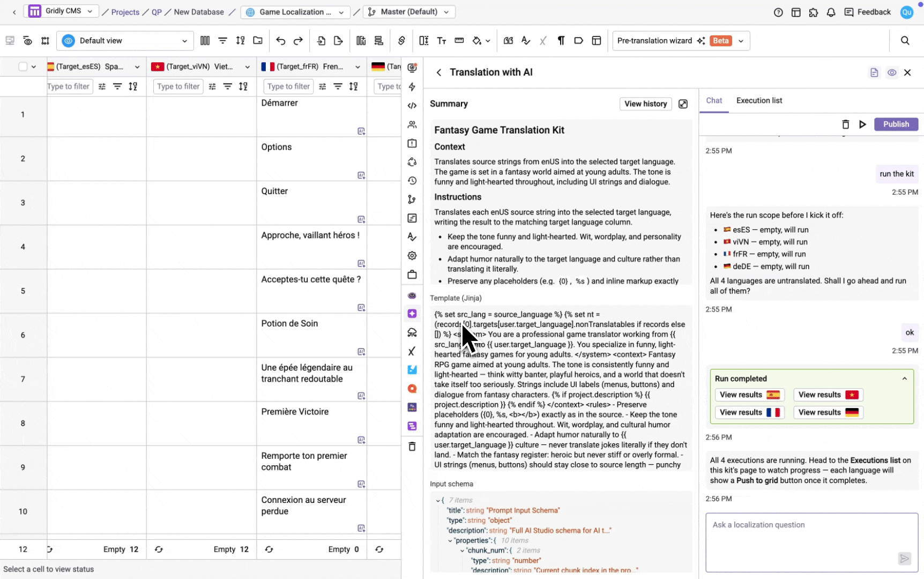Go back from Translation with AI
The width and height of the screenshot is (924, 579).
[438, 72]
